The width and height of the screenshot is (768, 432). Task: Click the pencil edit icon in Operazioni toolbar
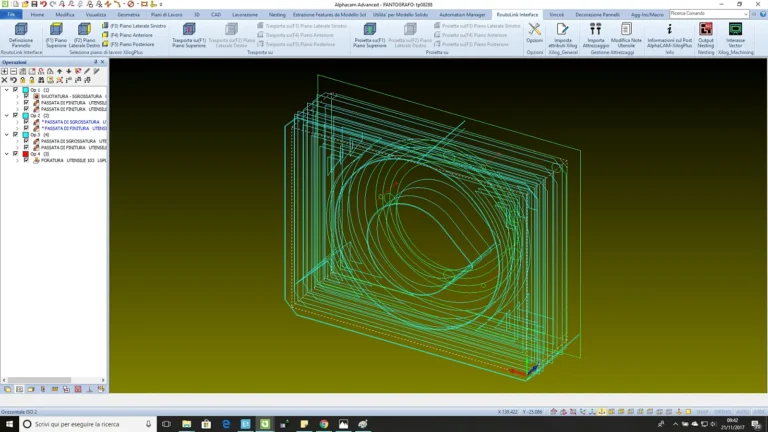tap(87, 72)
